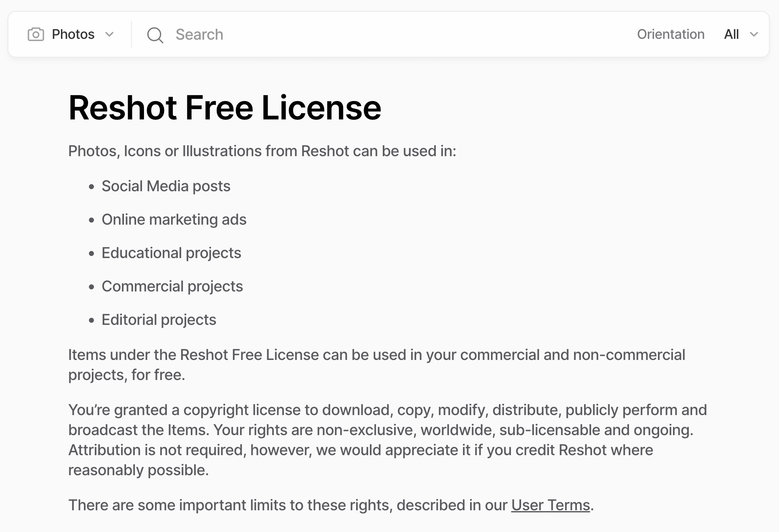The height and width of the screenshot is (532, 779).
Task: Click the camera icon beside Photos
Action: 36,34
